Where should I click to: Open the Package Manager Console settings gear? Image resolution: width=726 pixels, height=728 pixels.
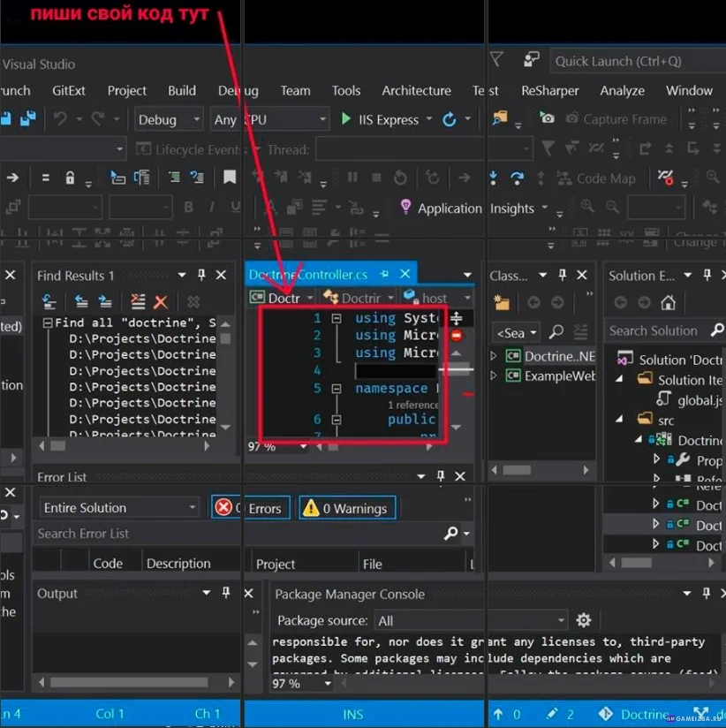pyautogui.click(x=583, y=620)
